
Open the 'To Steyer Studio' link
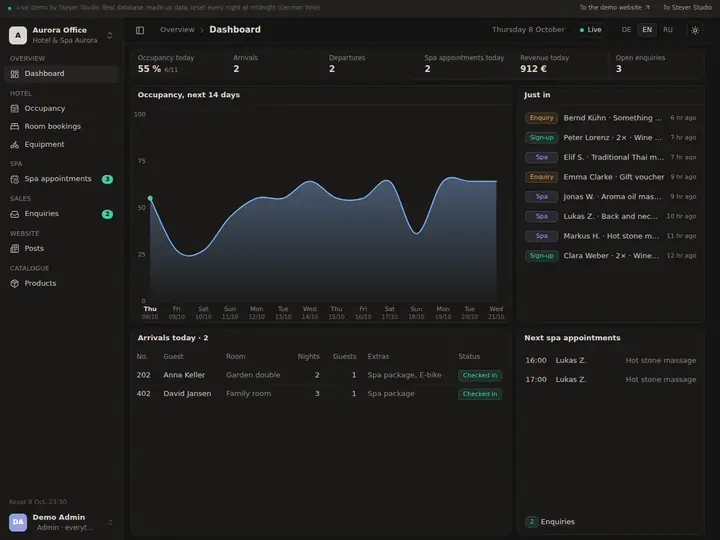[687, 7]
